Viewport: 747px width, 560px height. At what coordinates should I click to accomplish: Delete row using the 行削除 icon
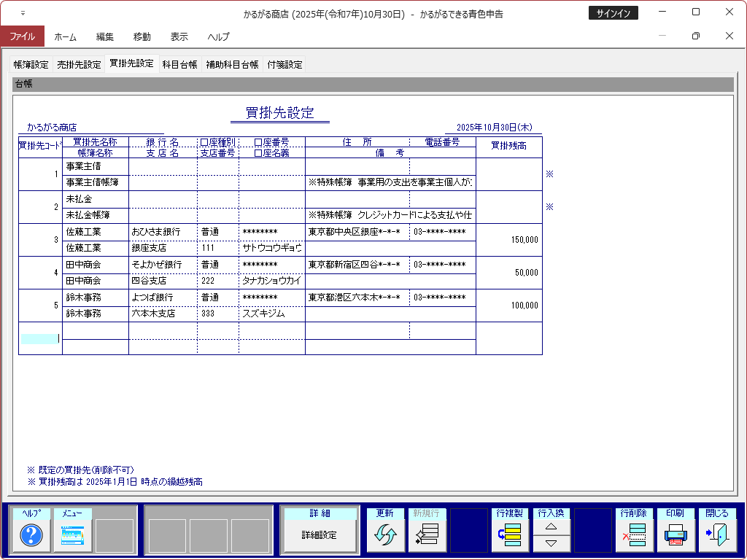tap(634, 536)
